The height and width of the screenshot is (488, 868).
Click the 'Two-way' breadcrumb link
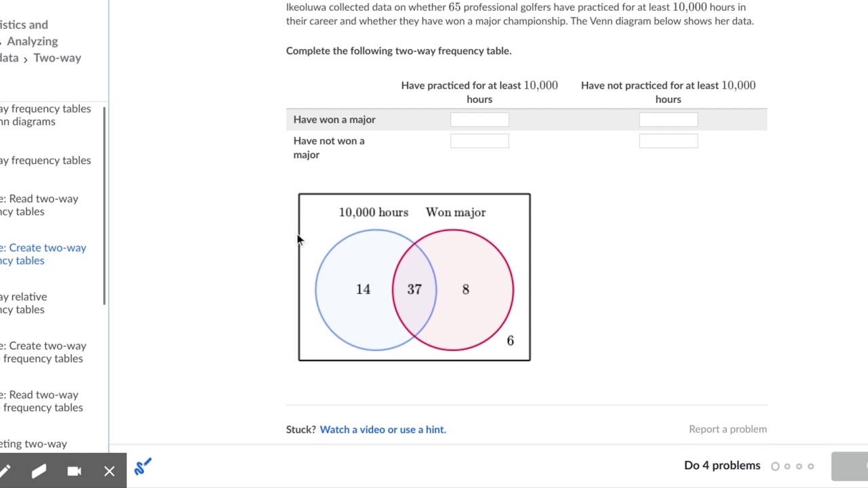click(57, 58)
